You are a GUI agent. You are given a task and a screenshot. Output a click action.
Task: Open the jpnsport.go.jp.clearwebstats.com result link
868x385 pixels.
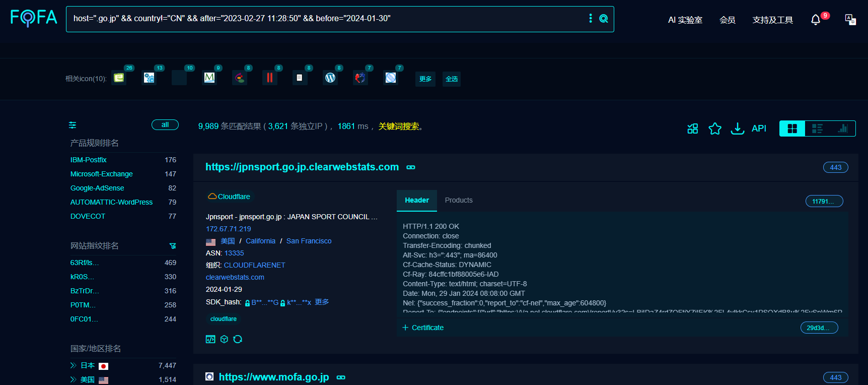302,167
